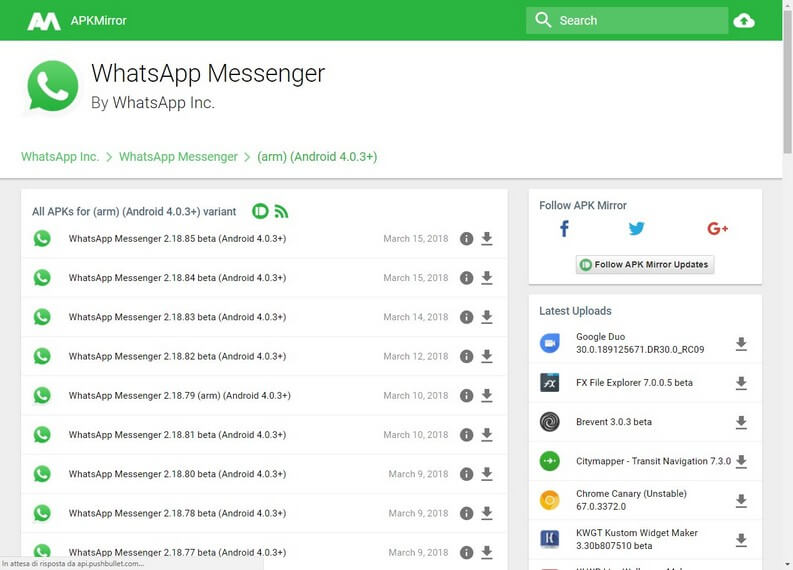Download WhatsApp Messenger 2.18.78 beta
This screenshot has height=570, width=793.
pos(487,513)
